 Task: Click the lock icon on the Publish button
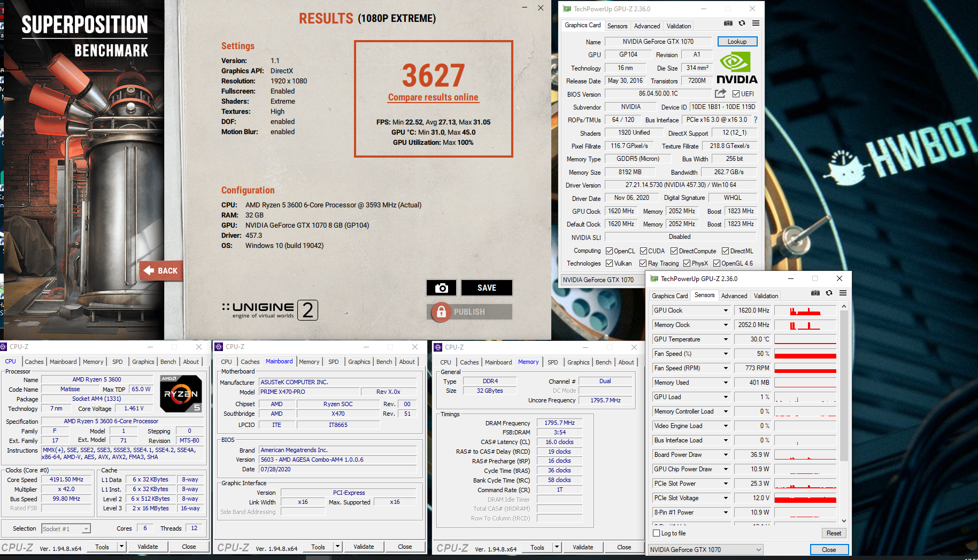point(441,312)
